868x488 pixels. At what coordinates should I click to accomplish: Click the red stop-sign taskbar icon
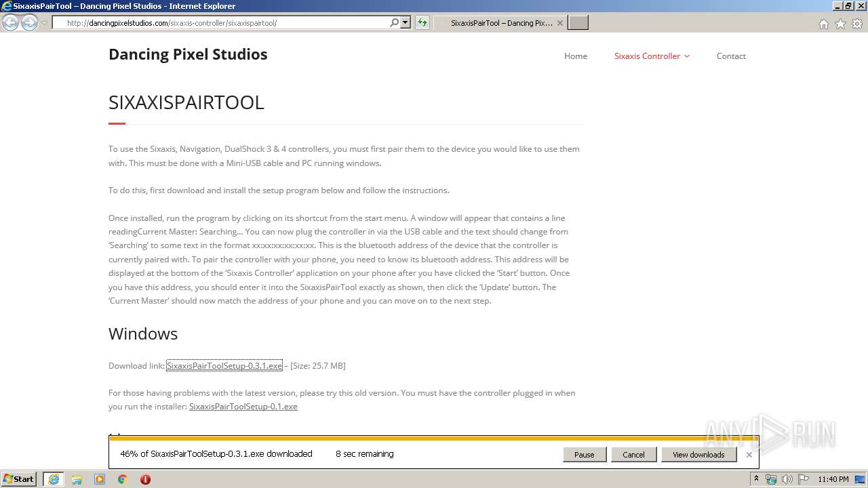[x=145, y=479]
